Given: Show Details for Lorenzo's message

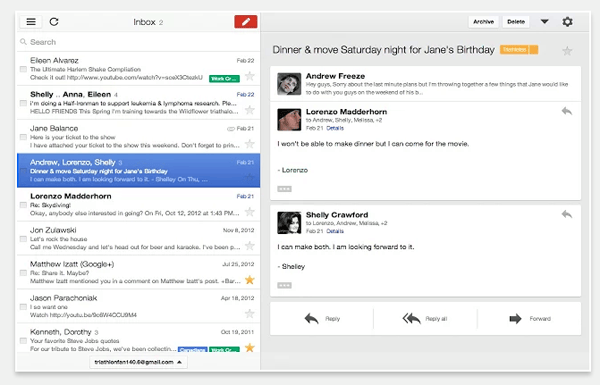Looking at the screenshot, I should click(x=335, y=128).
